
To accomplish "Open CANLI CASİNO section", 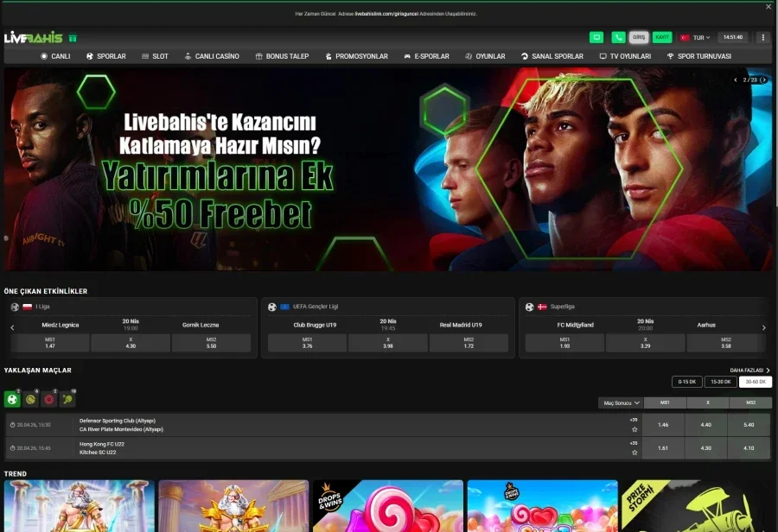I will point(212,56).
